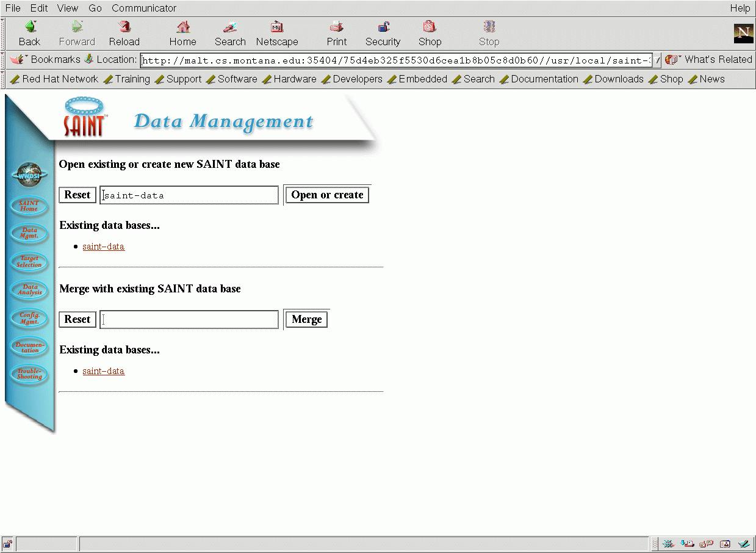Click the Merge button

pos(306,320)
